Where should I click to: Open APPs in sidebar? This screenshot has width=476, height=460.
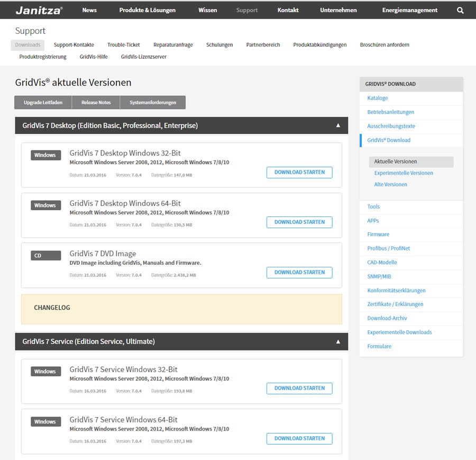[373, 221]
